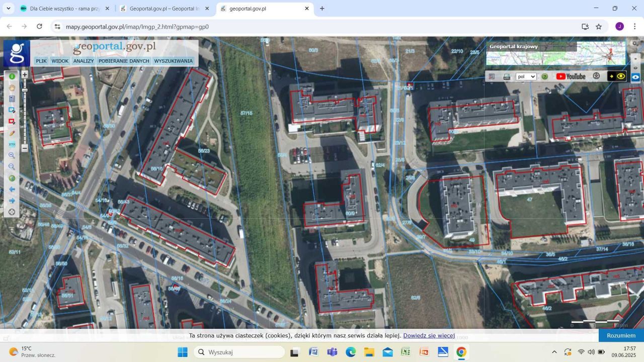Select the measurement pencil tool
Viewport: 644px width, 362px height.
pos(12,133)
